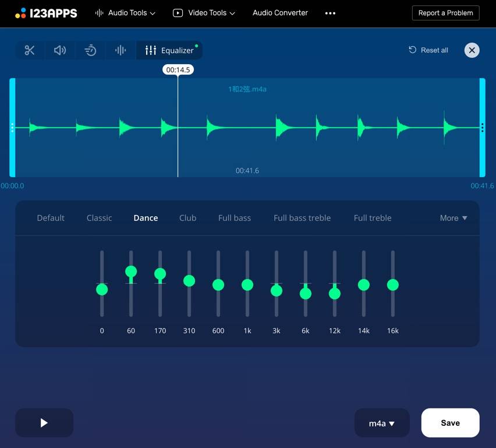496x448 pixels.
Task: Open the Volume speaker tool
Action: [60, 50]
